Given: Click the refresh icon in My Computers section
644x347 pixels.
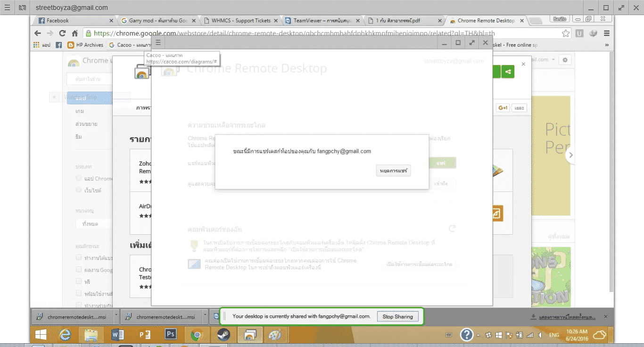Looking at the screenshot, I should pos(452,229).
